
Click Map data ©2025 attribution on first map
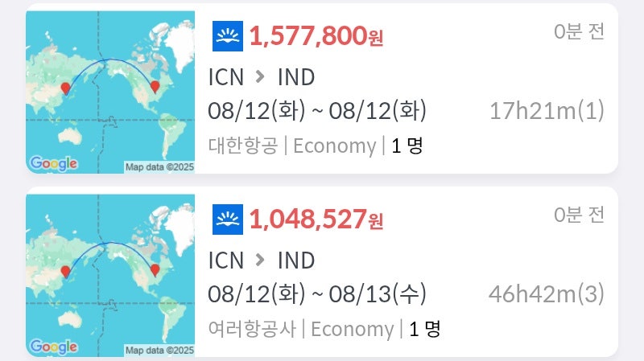tap(159, 167)
